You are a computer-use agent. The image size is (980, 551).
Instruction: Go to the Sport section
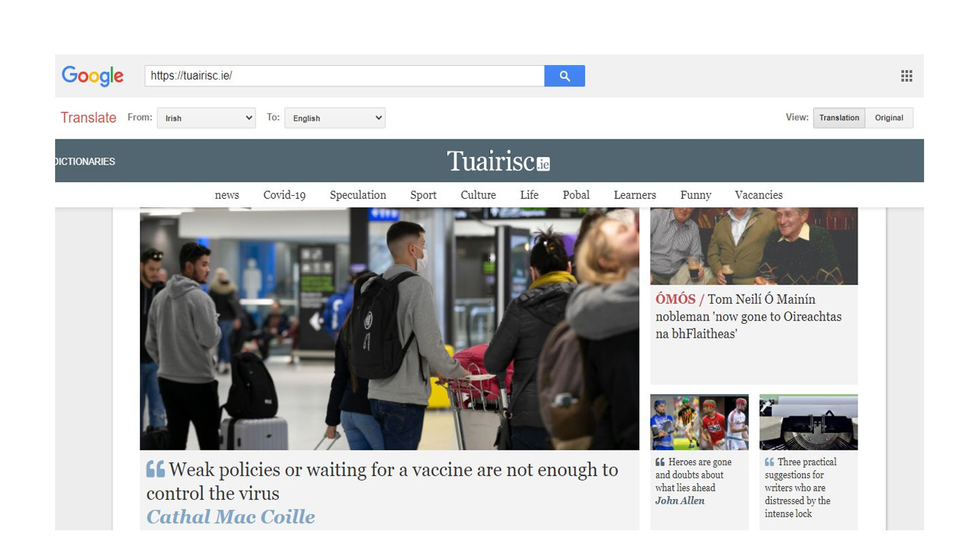coord(423,195)
